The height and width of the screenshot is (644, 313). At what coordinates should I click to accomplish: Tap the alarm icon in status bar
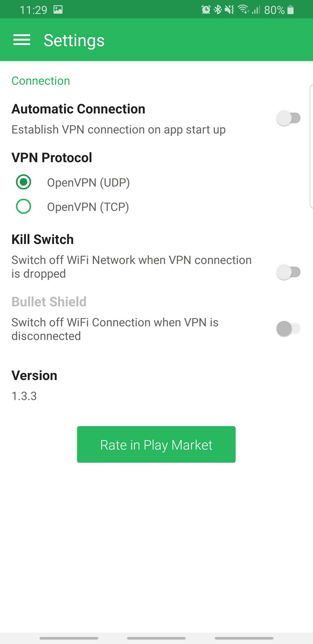pos(206,9)
